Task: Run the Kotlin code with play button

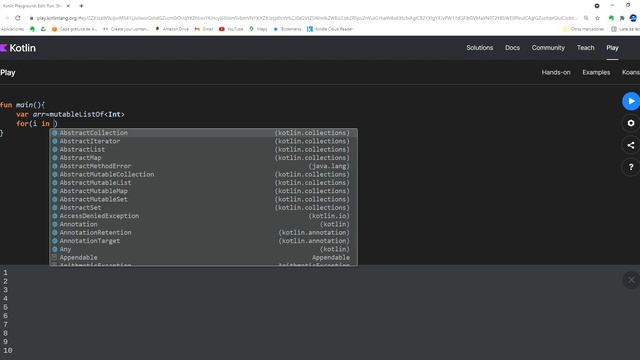Action: click(x=631, y=101)
